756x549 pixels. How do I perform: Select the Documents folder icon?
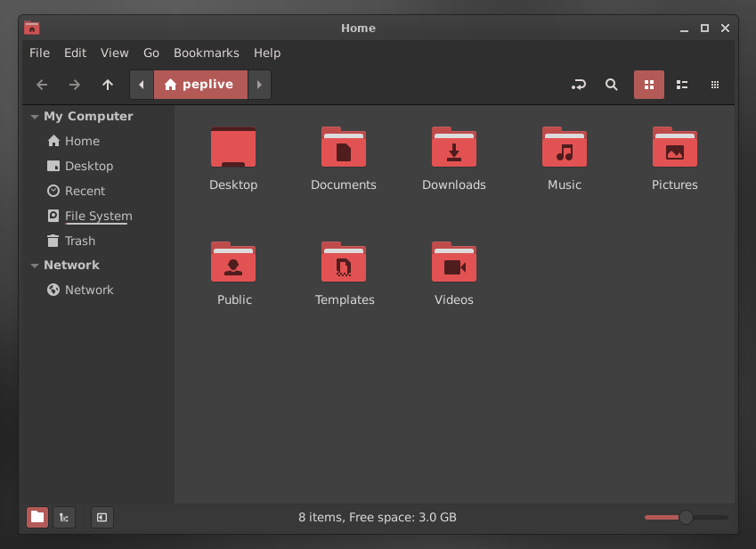pyautogui.click(x=344, y=148)
